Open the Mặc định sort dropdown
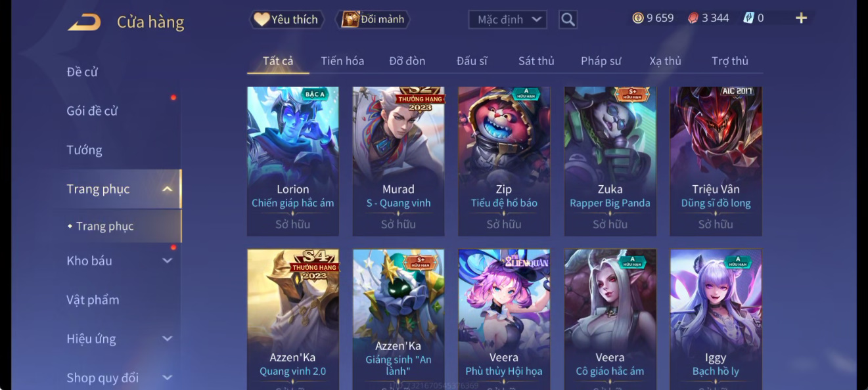This screenshot has height=390, width=868. pyautogui.click(x=508, y=20)
